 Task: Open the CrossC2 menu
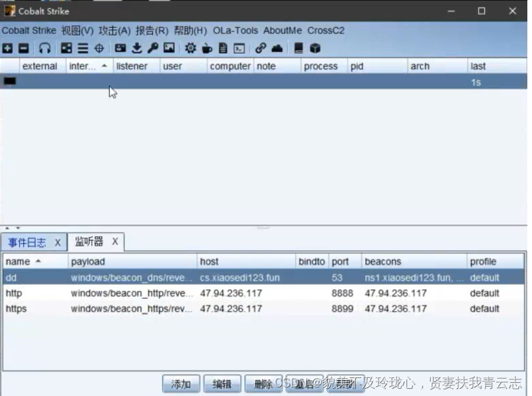pos(326,31)
